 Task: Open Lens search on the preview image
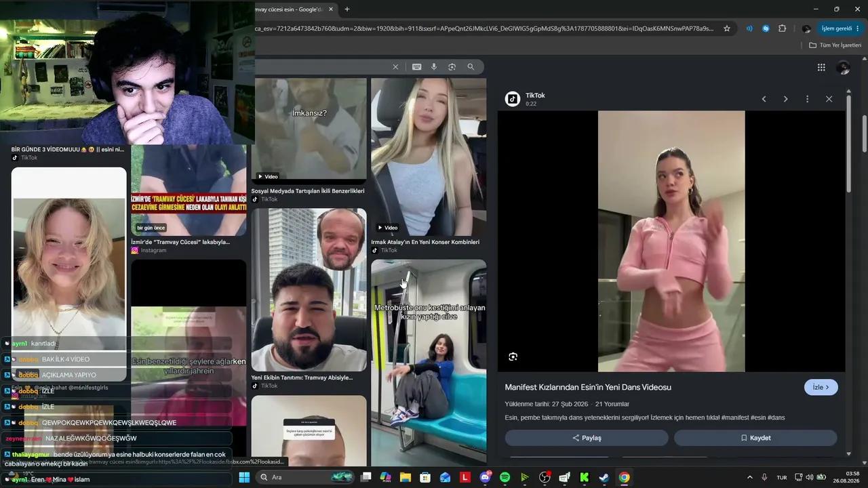click(x=513, y=357)
